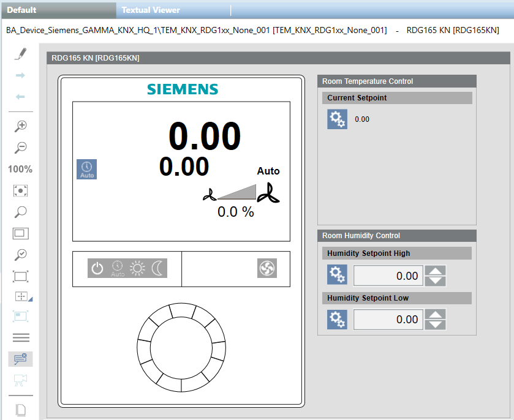Enable the sun comfort mode
This screenshot has width=514, height=420.
(138, 268)
